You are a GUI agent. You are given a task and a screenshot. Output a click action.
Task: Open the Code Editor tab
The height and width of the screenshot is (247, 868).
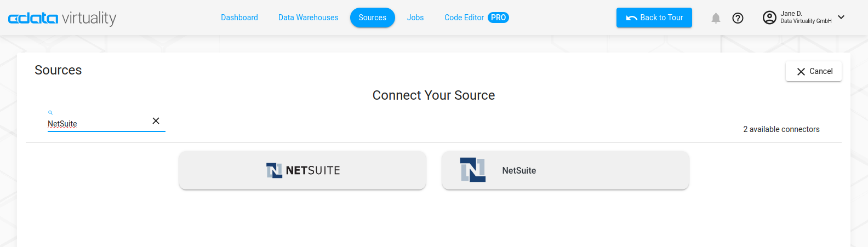[x=464, y=18]
